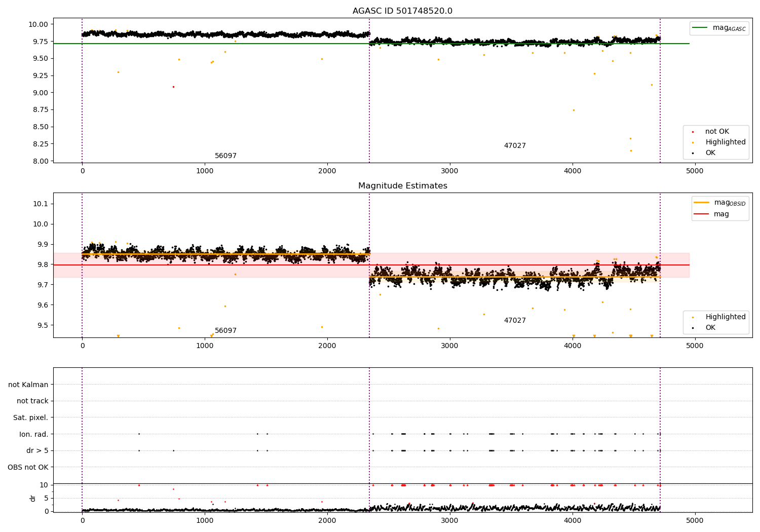Click the 5 tick on the dr axis

(46, 498)
